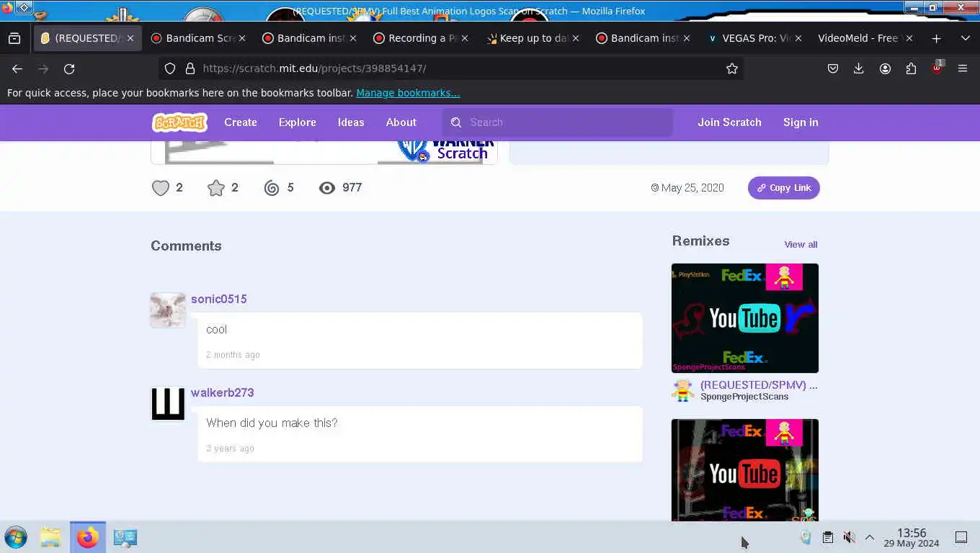Open the Firefox downloads icon
Screen dimensions: 980x553
pos(859,68)
